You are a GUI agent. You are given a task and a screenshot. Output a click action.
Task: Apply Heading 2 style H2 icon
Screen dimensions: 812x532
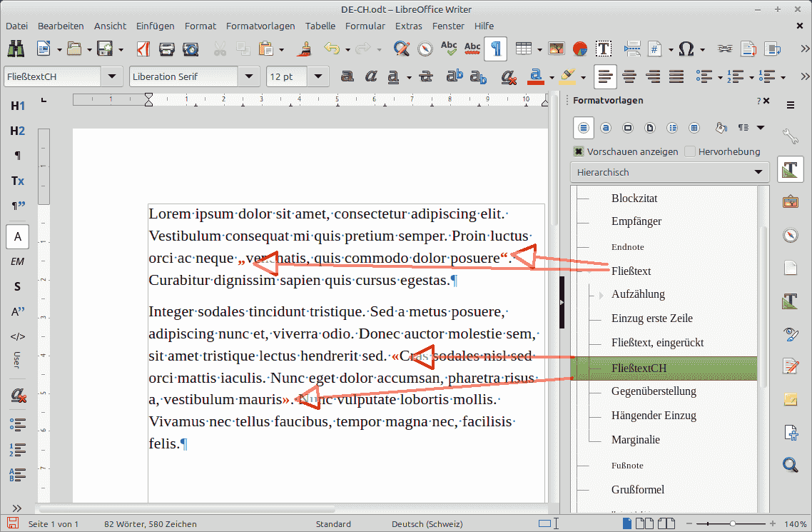(x=18, y=131)
